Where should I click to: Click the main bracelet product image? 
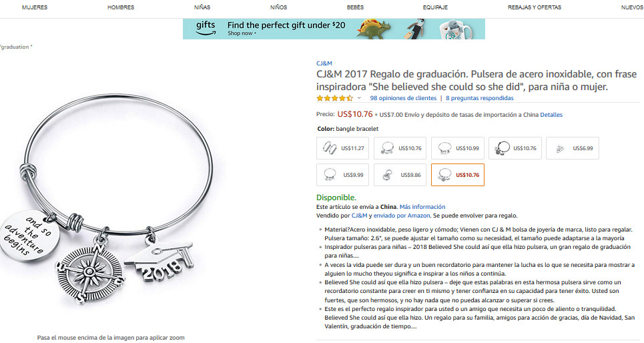point(107,197)
